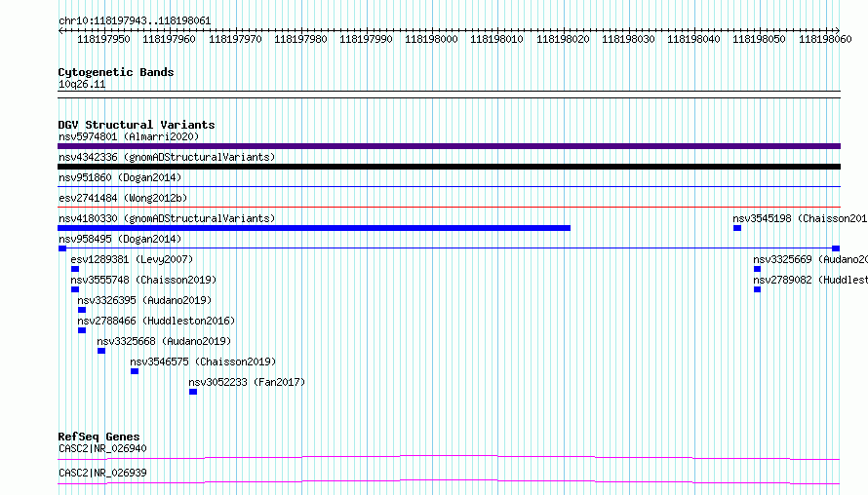The height and width of the screenshot is (495, 868).
Task: Select the blue marker under nsv3052233
Action: pyautogui.click(x=193, y=392)
